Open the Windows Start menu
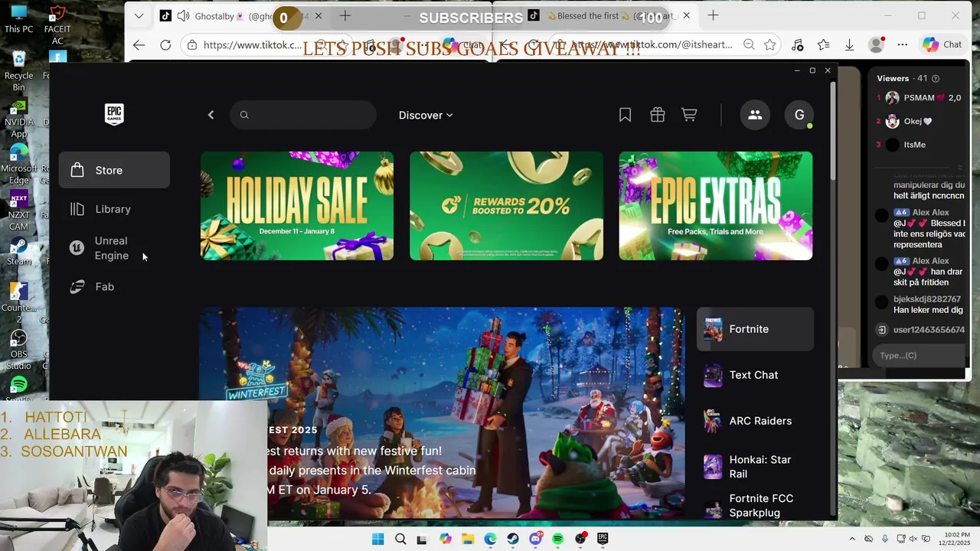 [377, 539]
